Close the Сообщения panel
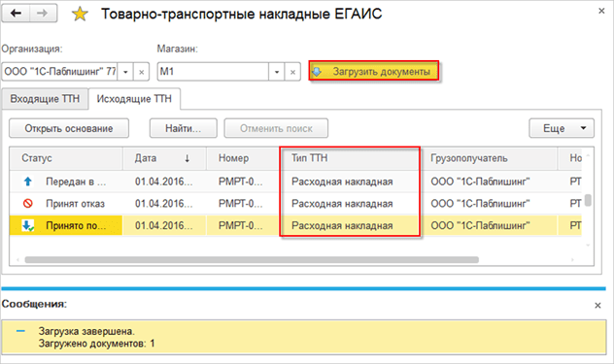The width and height of the screenshot is (614, 364). point(597,306)
